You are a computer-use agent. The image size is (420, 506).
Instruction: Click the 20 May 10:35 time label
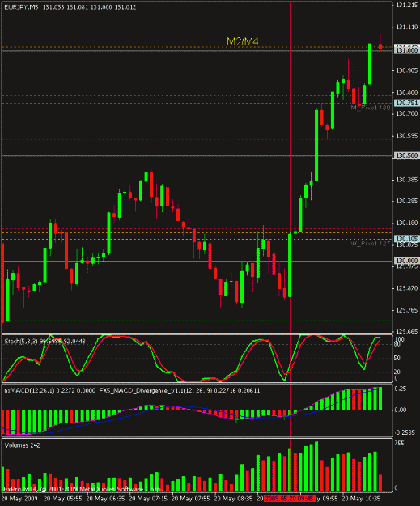click(361, 499)
